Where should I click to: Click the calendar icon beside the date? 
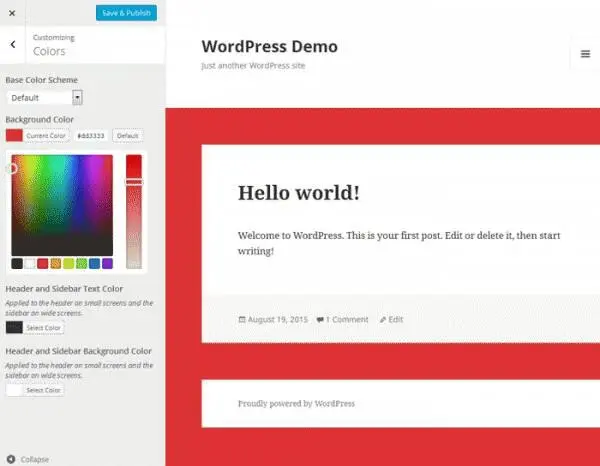[242, 319]
